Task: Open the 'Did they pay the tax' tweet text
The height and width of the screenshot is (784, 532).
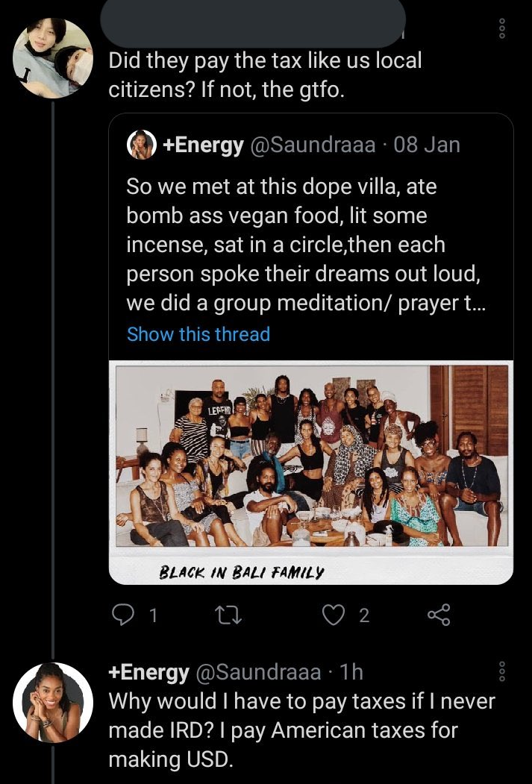Action: point(265,75)
